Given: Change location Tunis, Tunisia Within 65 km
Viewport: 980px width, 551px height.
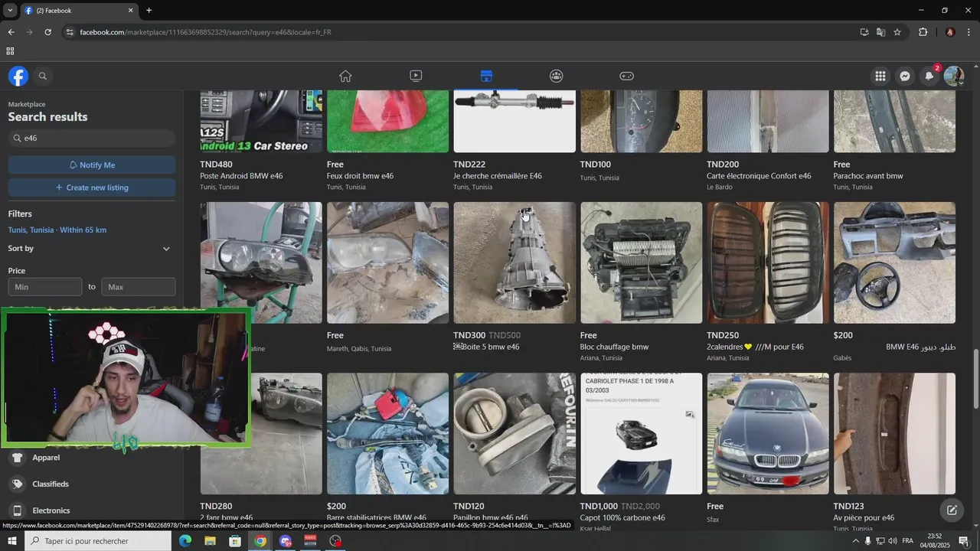Looking at the screenshot, I should click(x=57, y=230).
